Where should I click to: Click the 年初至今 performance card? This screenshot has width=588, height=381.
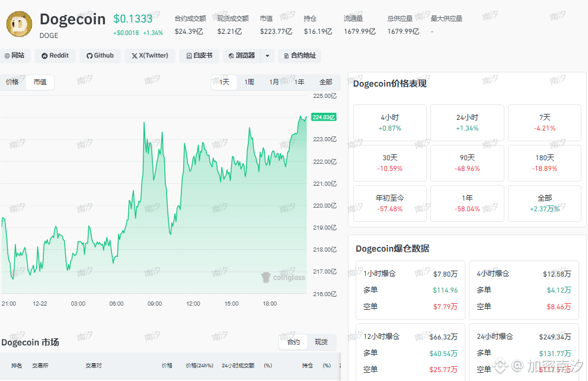click(x=390, y=203)
